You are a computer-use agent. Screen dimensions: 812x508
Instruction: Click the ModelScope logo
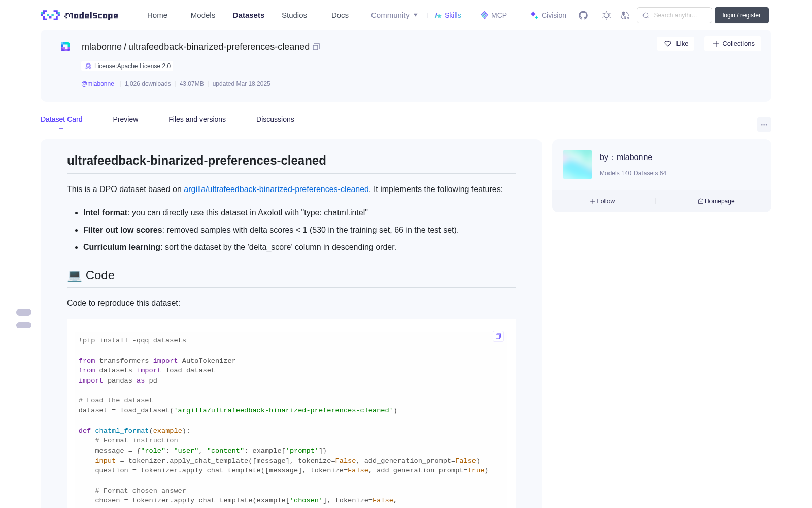pos(80,15)
